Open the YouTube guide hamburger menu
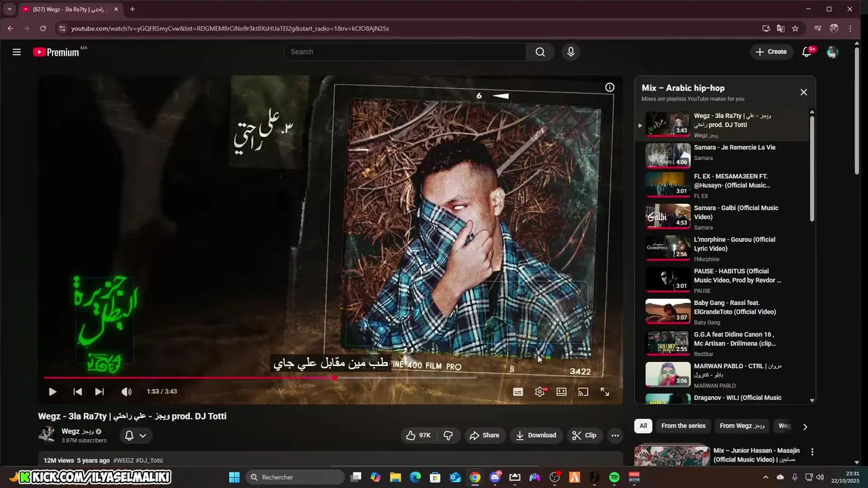 tap(16, 52)
